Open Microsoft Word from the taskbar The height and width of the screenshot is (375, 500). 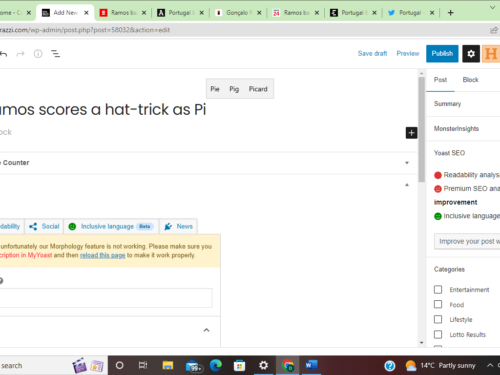tap(310, 365)
